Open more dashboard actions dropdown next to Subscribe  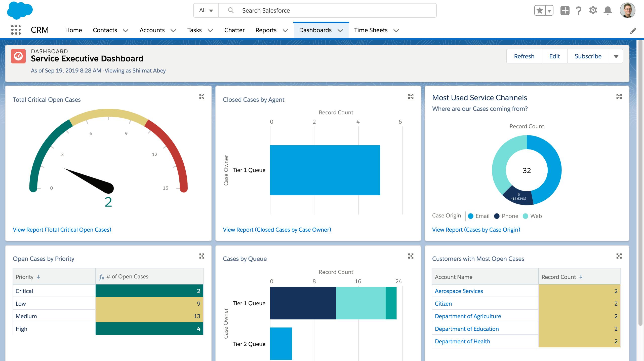pos(616,56)
